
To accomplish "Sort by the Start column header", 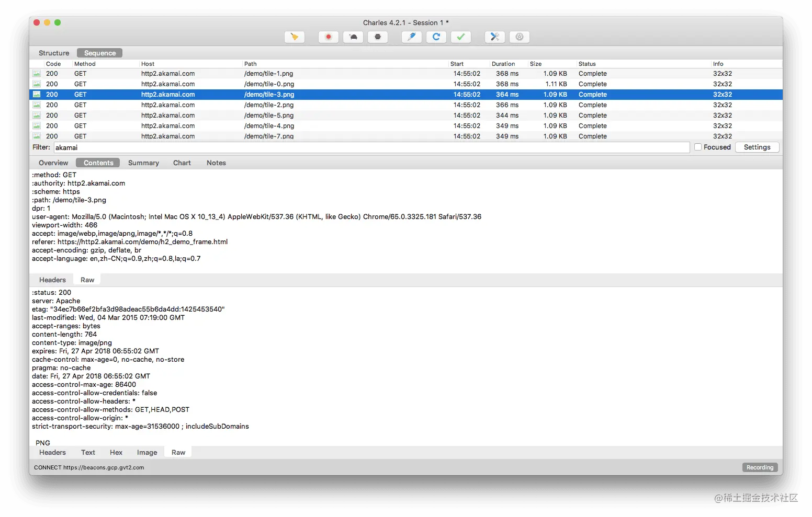I will point(457,64).
